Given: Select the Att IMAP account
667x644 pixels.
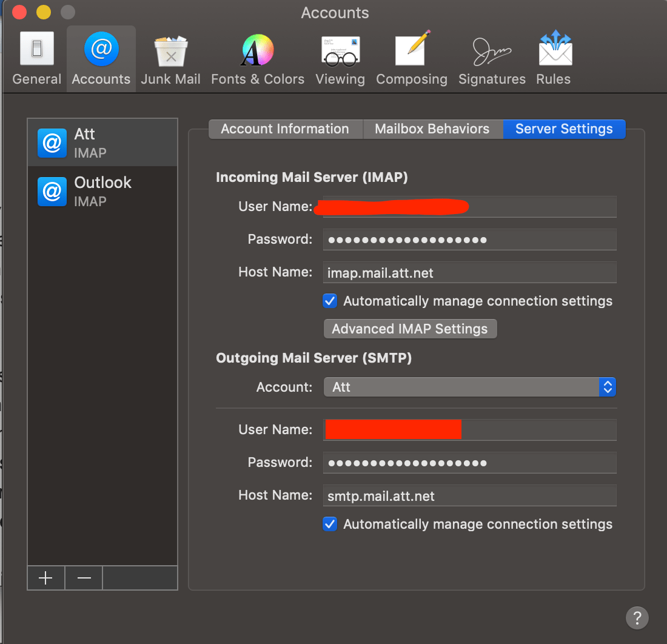Looking at the screenshot, I should 102,143.
